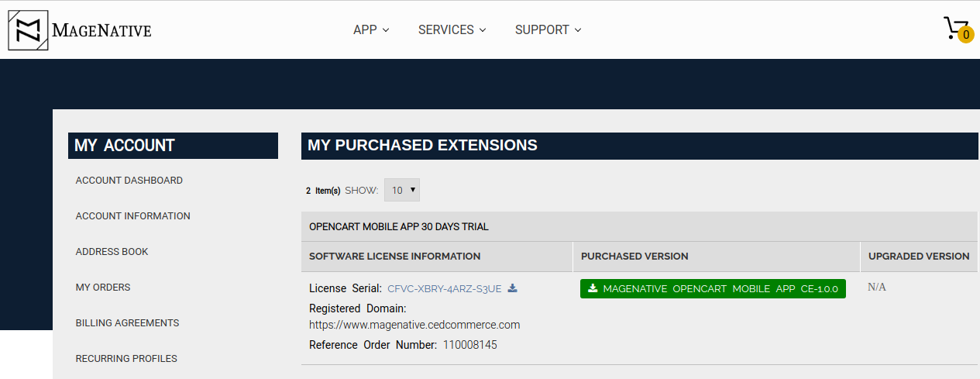This screenshot has height=379, width=980.
Task: Open the shopping cart icon
Action: pyautogui.click(x=956, y=28)
